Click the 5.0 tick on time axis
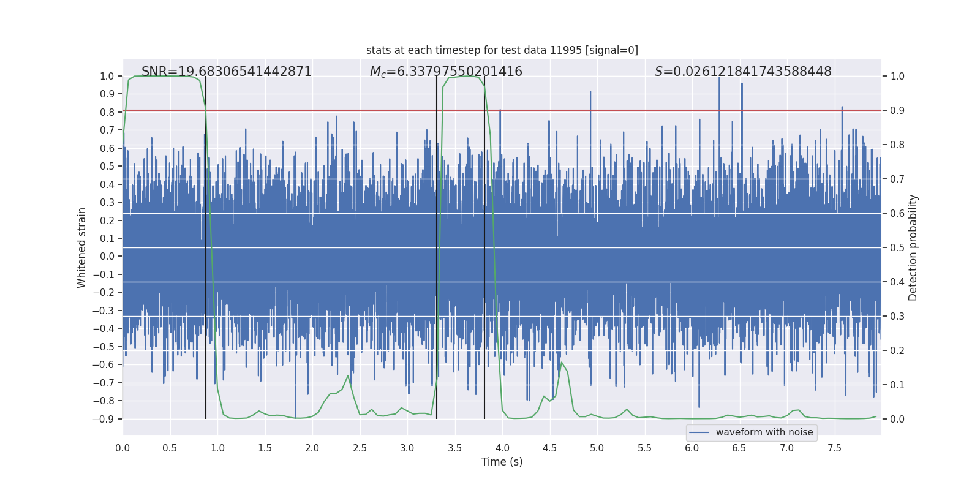 pyautogui.click(x=597, y=448)
